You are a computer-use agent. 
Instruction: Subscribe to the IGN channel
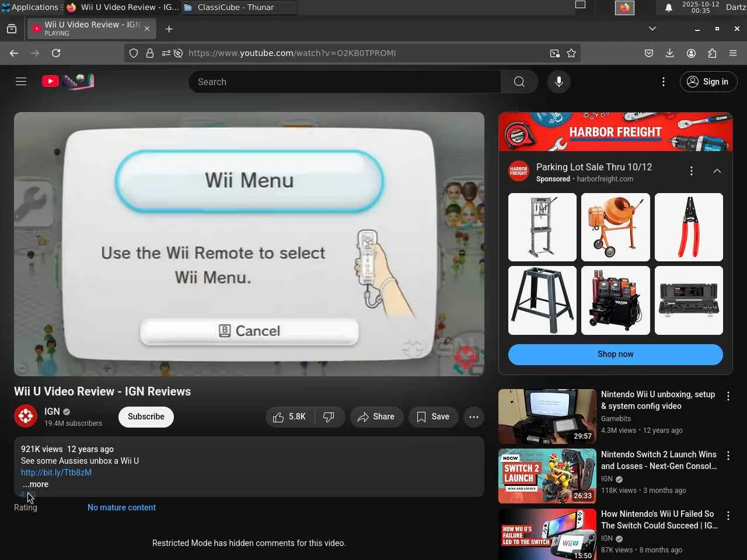click(146, 416)
